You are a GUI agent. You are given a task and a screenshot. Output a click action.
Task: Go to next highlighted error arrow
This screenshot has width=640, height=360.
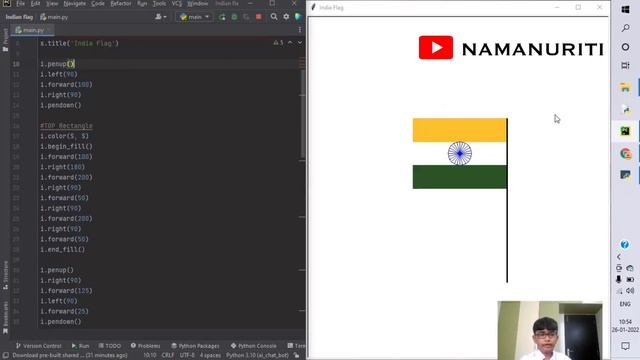[x=300, y=43]
